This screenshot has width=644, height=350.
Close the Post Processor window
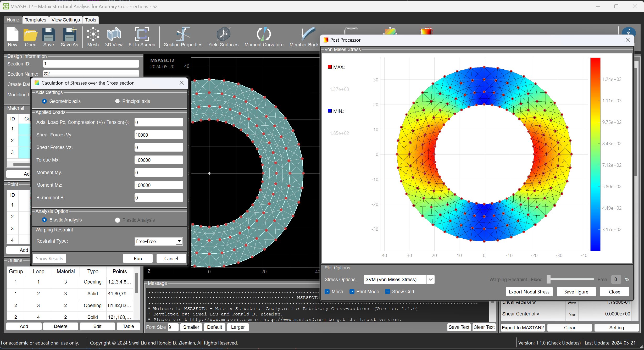(x=628, y=40)
